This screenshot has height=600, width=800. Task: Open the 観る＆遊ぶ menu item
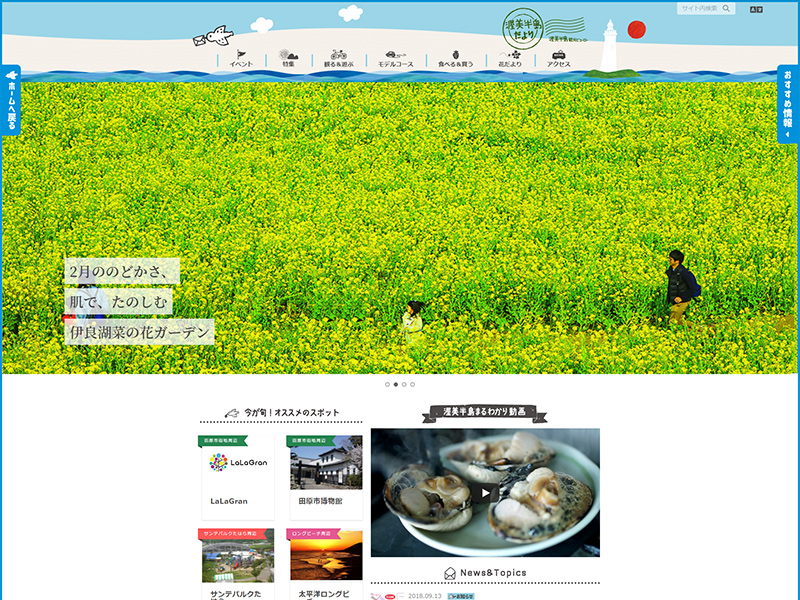[338, 59]
